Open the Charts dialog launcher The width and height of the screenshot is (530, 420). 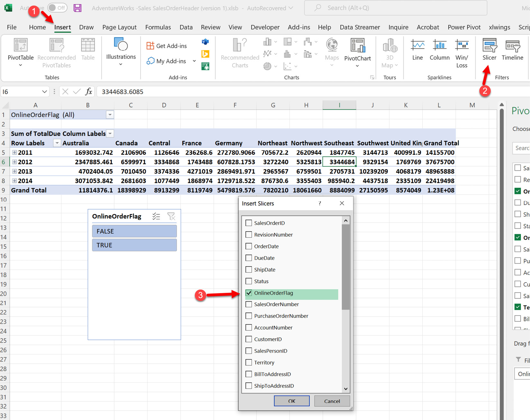coord(372,78)
